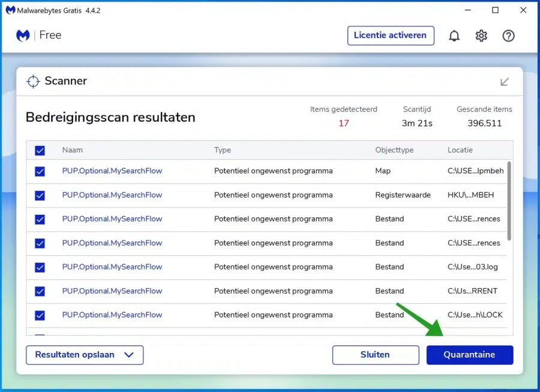Screen dimensions: 540x392
Task: Uncheck the row with location C:\Use...h\LOCK
Action: coord(40,315)
